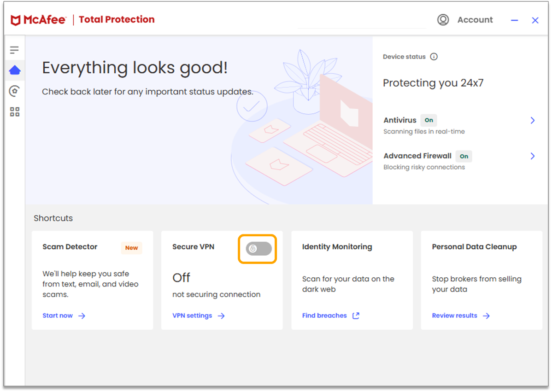Click the Account profile icon

coord(443,20)
